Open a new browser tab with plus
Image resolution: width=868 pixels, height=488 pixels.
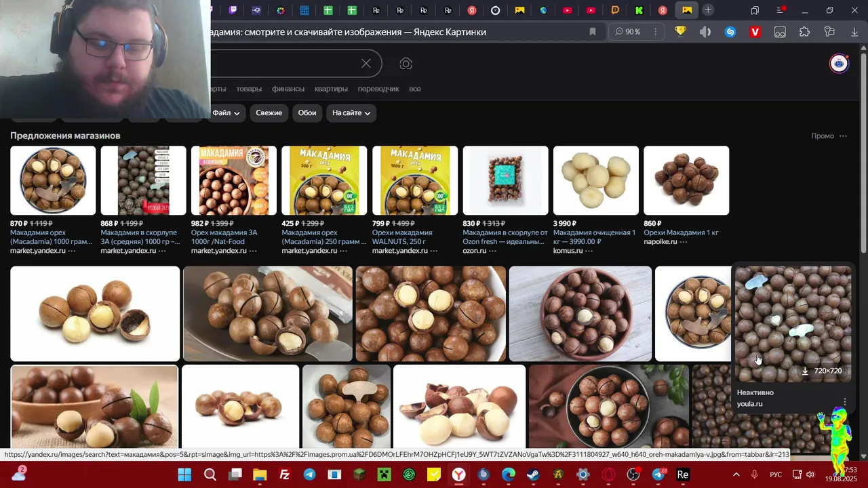click(x=708, y=10)
